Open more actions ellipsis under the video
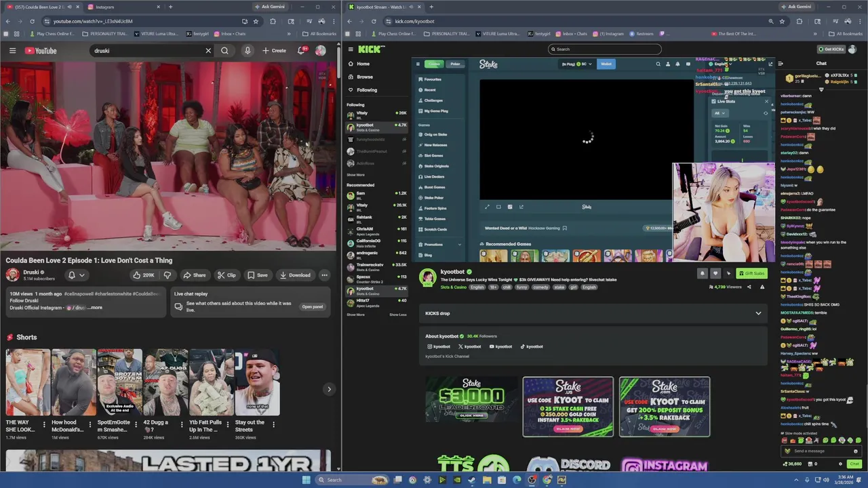868x488 pixels. pos(324,275)
